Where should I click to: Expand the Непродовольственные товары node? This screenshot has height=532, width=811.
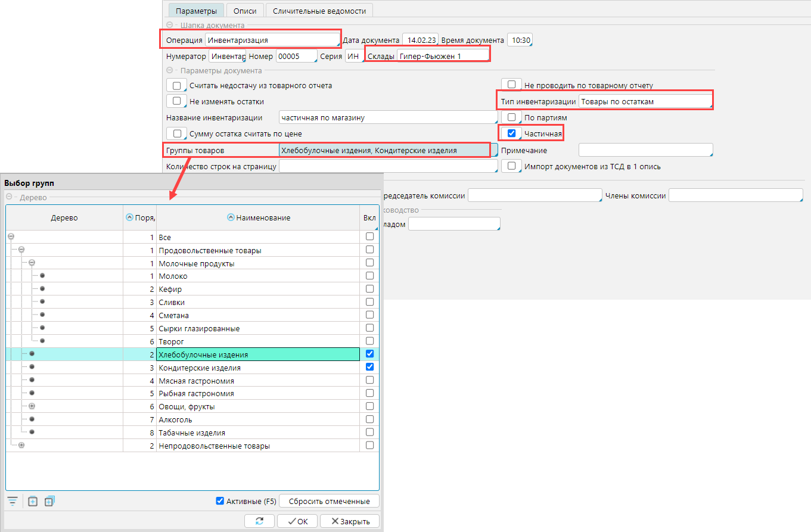click(21, 445)
